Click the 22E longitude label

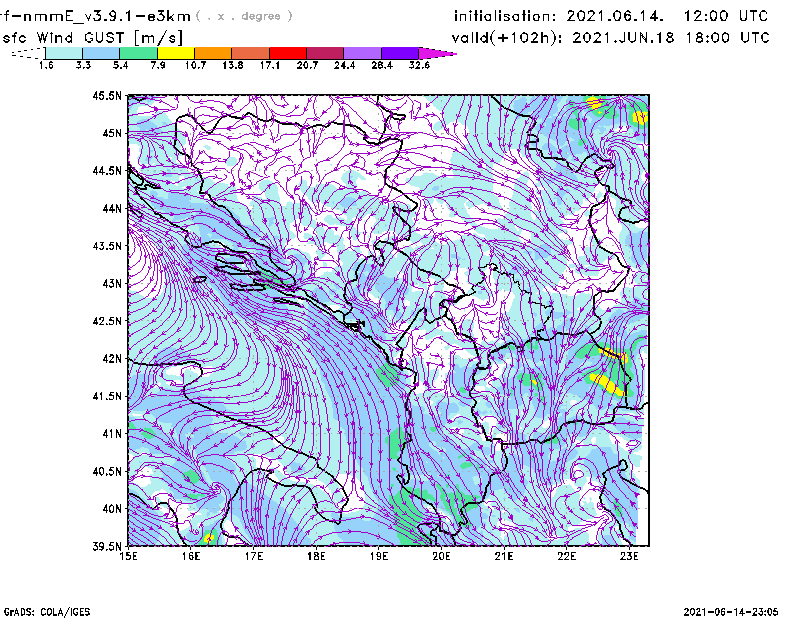[567, 556]
